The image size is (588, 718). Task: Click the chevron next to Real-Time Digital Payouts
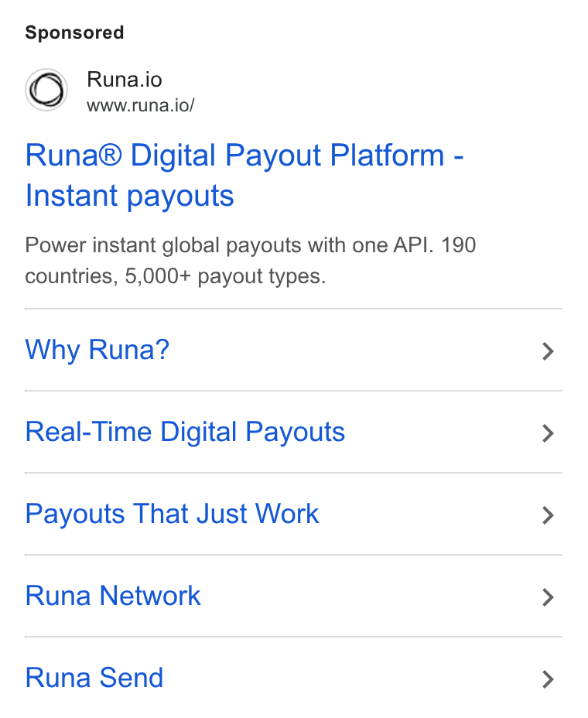pos(548,433)
